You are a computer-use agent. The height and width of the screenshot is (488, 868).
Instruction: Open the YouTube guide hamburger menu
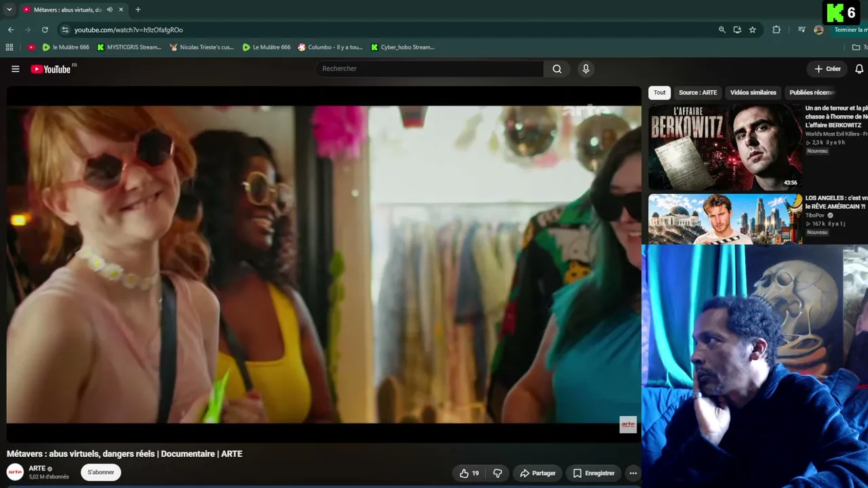pyautogui.click(x=16, y=68)
